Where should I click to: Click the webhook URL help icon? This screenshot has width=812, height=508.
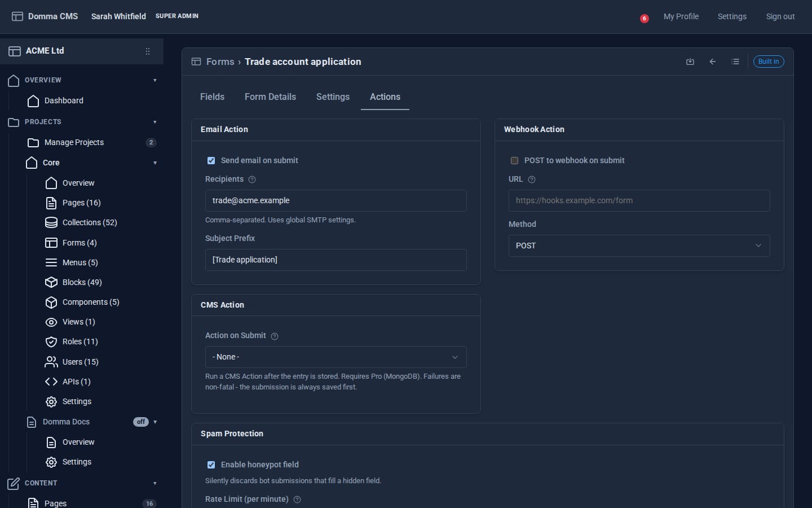point(531,179)
